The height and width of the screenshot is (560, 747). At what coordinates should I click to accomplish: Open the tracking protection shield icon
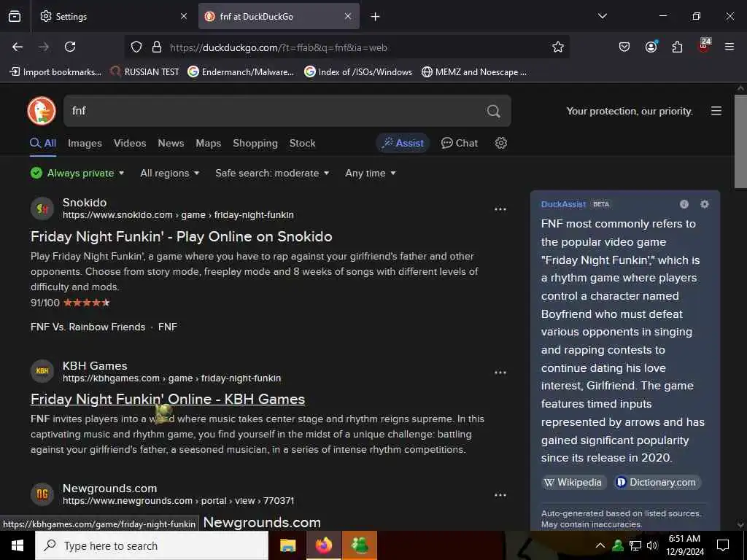click(x=136, y=47)
